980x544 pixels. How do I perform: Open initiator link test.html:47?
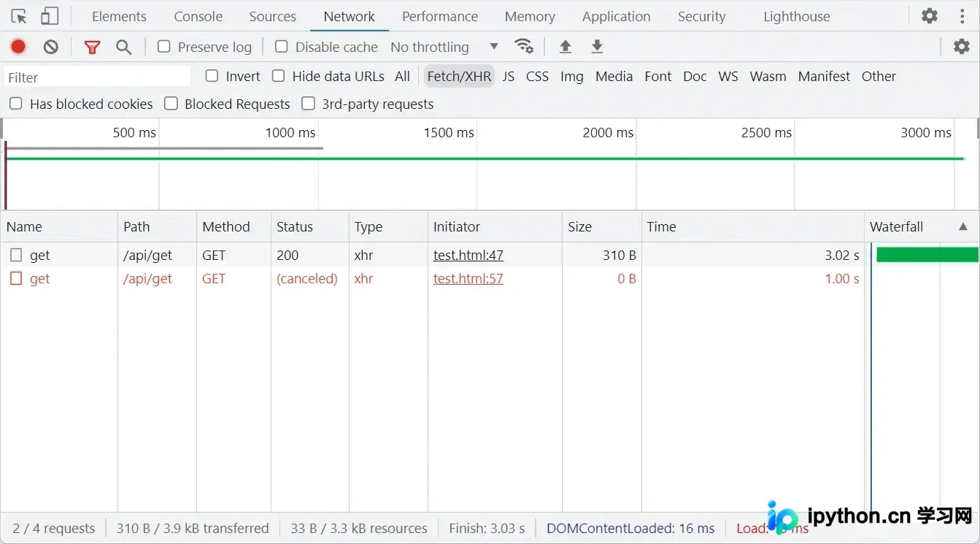[x=468, y=255]
